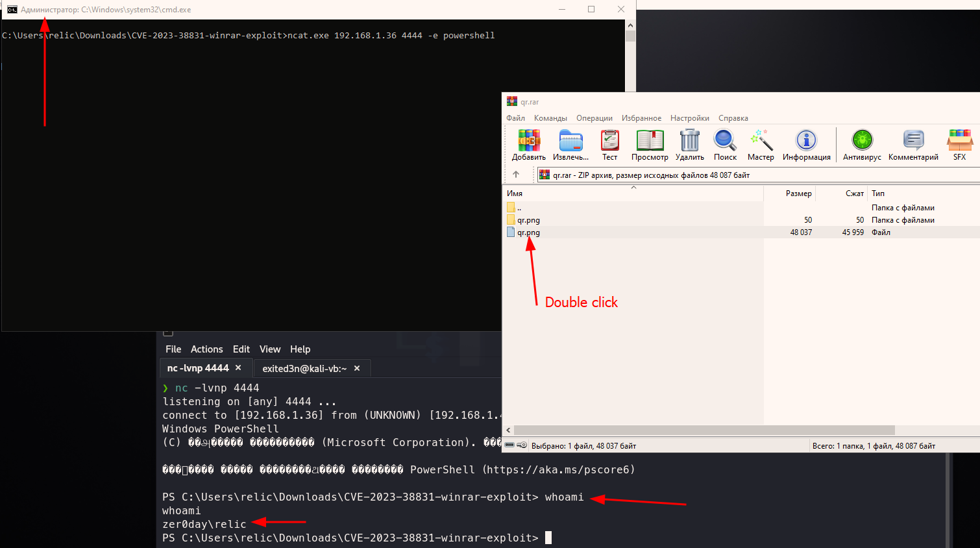Click the 'zer0day\relic' output line
The height and width of the screenshot is (548, 980).
(x=204, y=525)
